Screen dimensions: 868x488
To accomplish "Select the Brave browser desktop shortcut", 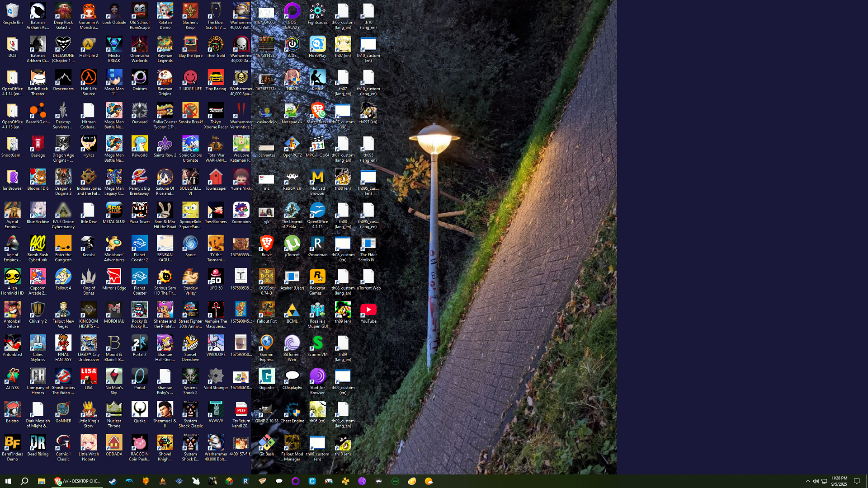I will click(x=267, y=244).
